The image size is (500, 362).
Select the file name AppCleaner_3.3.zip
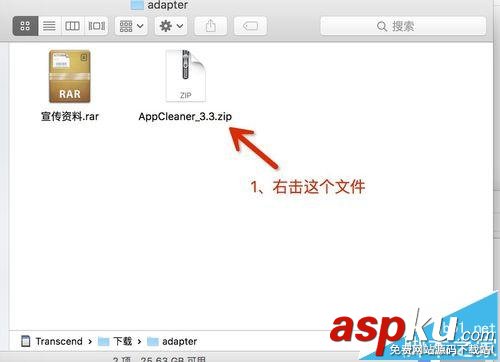(x=185, y=116)
